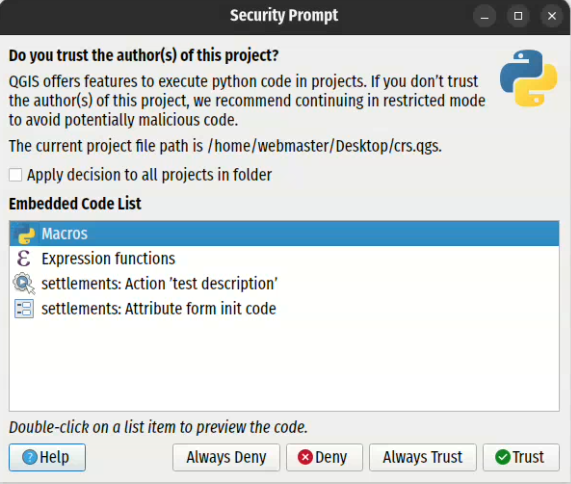
Task: Click the epsilon icon for Expression functions
Action: 24,259
